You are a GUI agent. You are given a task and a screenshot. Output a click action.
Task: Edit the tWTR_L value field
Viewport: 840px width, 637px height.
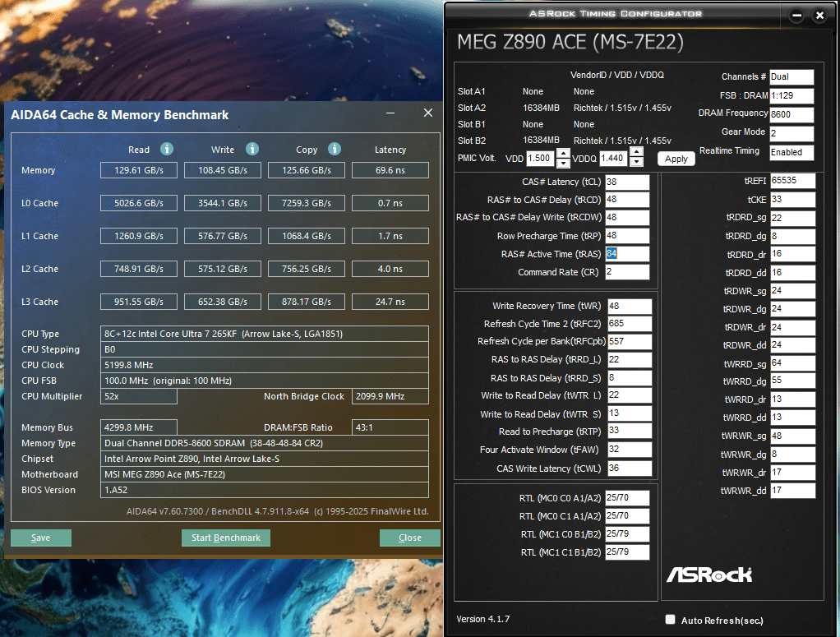630,395
